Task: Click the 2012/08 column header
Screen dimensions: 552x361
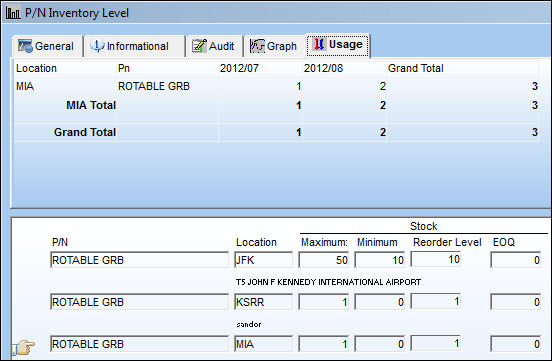Action: 323,68
